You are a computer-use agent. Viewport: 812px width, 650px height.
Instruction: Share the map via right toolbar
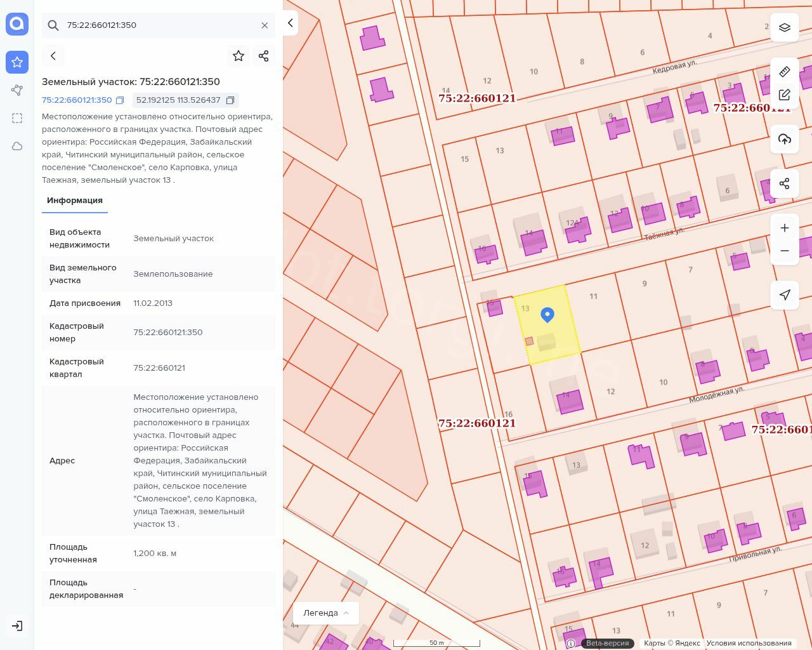tap(785, 183)
